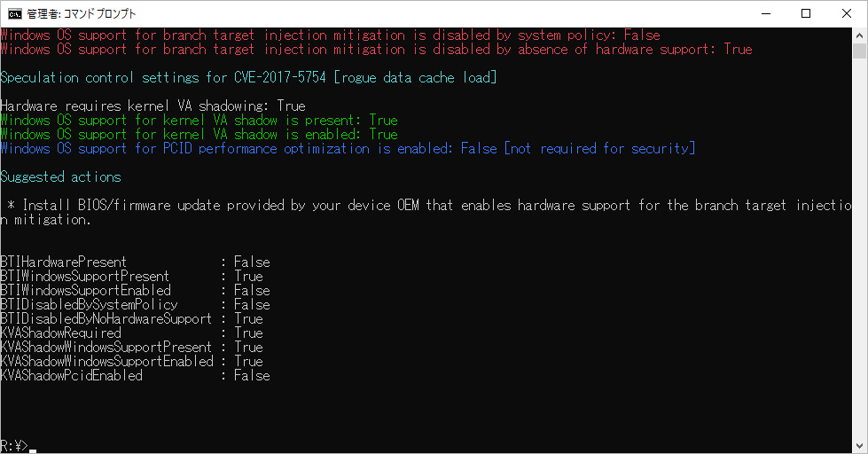Click the BTIHardwarePresent output line
This screenshot has height=454, width=868.
(x=135, y=262)
